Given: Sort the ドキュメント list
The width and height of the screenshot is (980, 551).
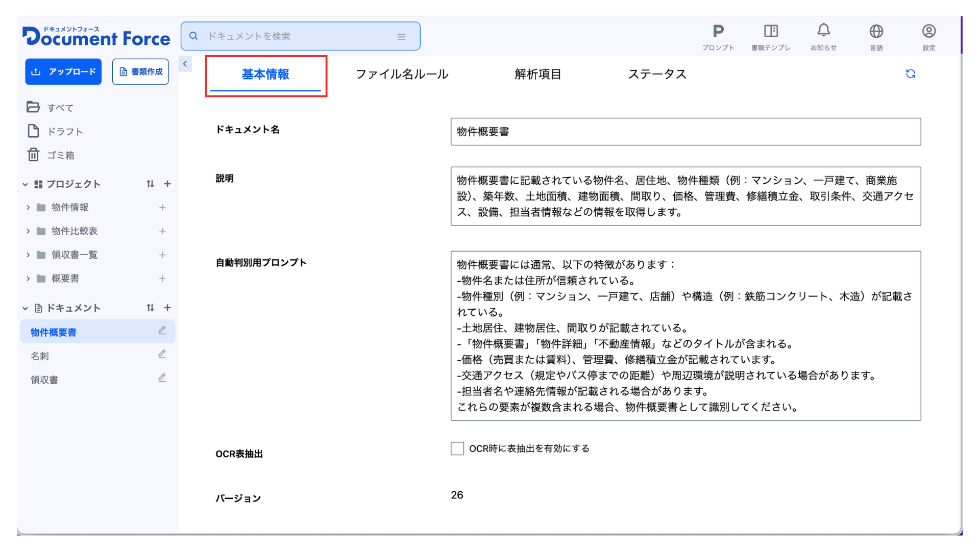Looking at the screenshot, I should [x=150, y=308].
